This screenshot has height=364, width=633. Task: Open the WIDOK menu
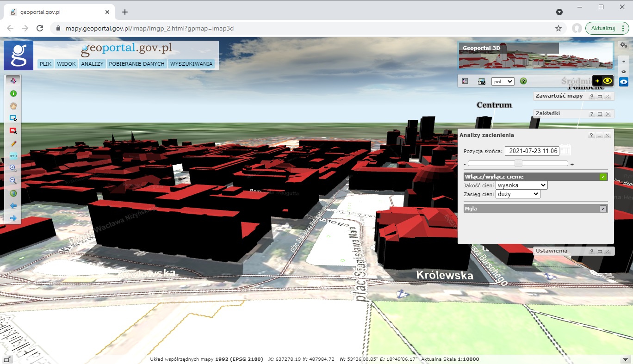[66, 64]
